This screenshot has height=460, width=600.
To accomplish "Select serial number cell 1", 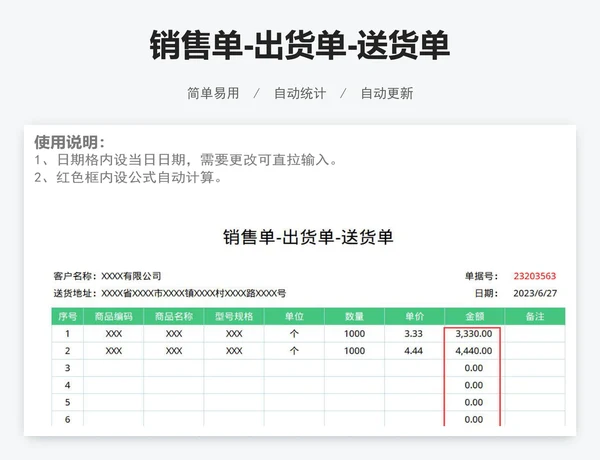I will click(67, 334).
